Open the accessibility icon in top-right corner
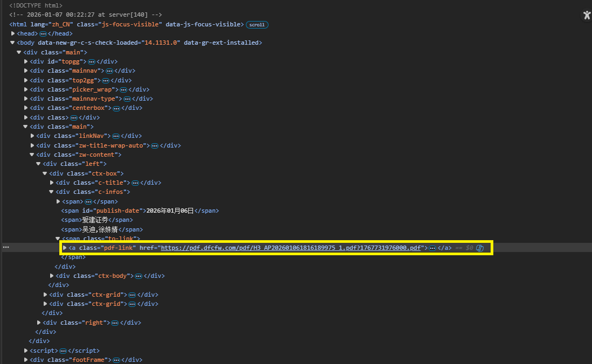The width and height of the screenshot is (592, 364). (x=587, y=16)
